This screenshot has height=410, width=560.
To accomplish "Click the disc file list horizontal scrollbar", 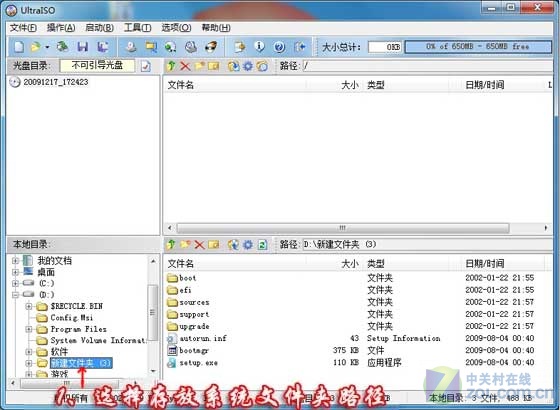I will coord(343,228).
